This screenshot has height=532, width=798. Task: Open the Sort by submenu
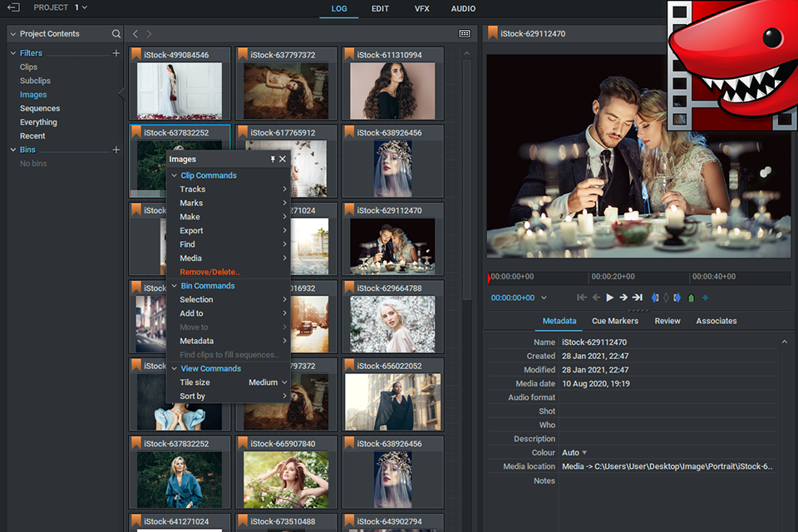point(229,396)
